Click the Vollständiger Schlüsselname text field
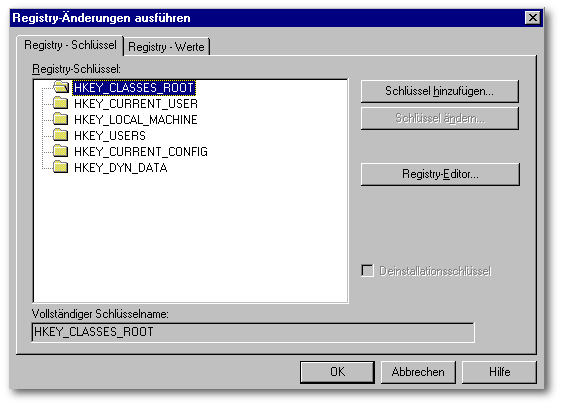Viewport: 562px width, 405px height. pyautogui.click(x=253, y=332)
